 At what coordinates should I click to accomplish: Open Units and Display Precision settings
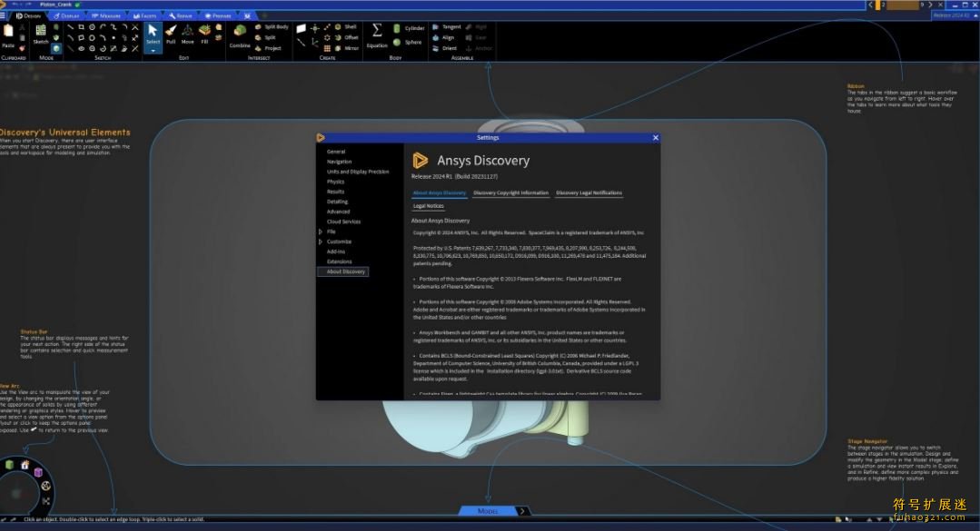(x=358, y=172)
